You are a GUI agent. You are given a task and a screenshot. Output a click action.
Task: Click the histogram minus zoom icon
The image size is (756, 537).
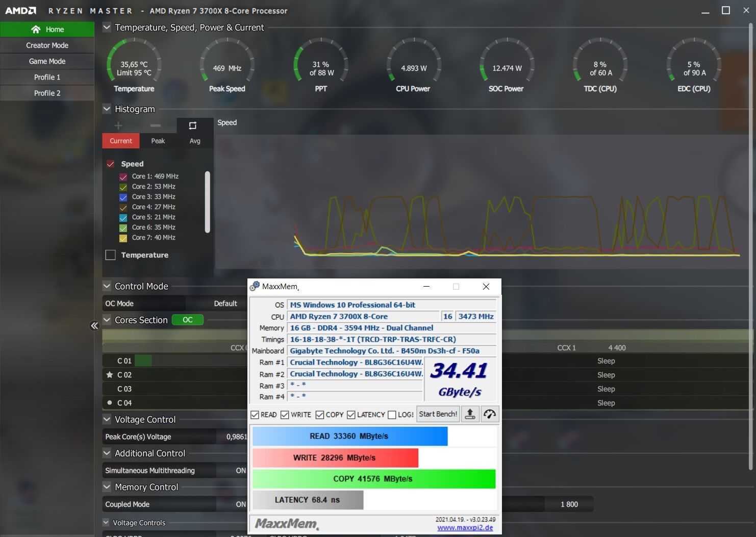click(156, 125)
